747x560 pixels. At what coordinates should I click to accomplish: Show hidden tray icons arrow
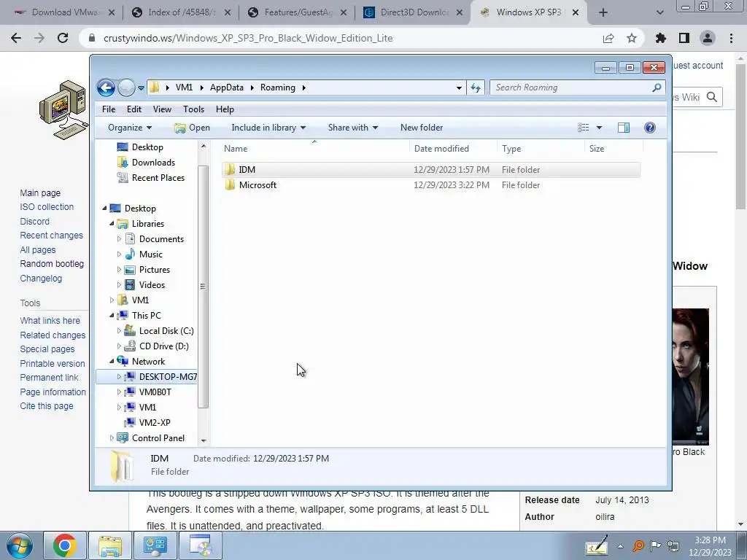620,546
